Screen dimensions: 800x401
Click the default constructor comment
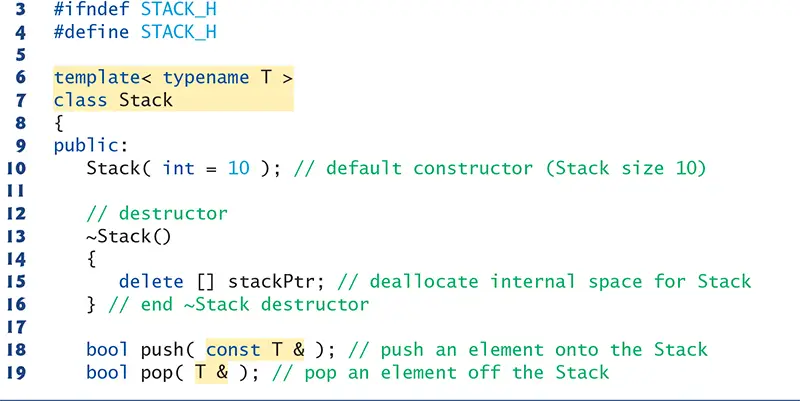pos(500,168)
